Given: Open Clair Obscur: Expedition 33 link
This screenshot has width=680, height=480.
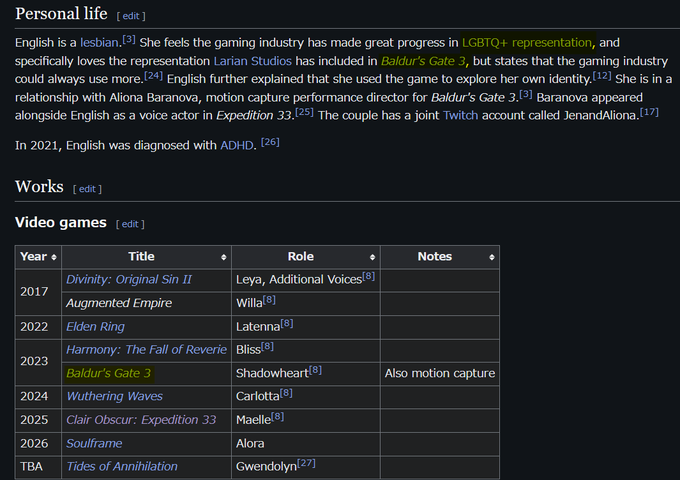Looking at the screenshot, I should click(141, 420).
